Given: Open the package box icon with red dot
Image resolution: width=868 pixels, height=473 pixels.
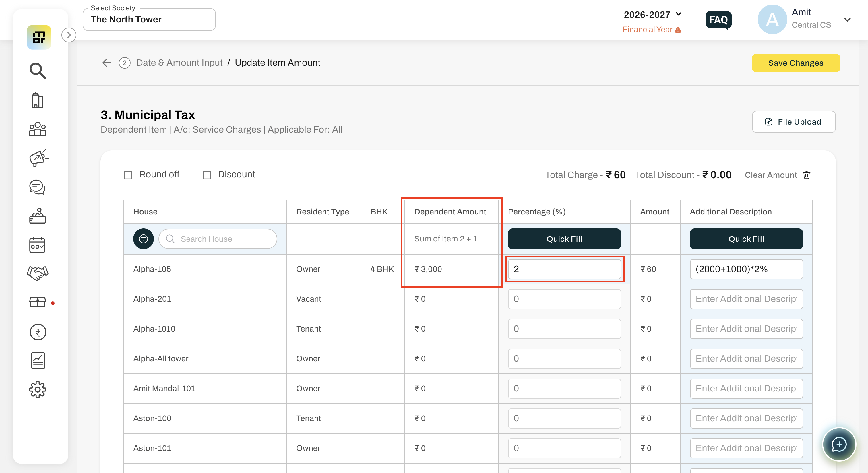Looking at the screenshot, I should pos(37,302).
